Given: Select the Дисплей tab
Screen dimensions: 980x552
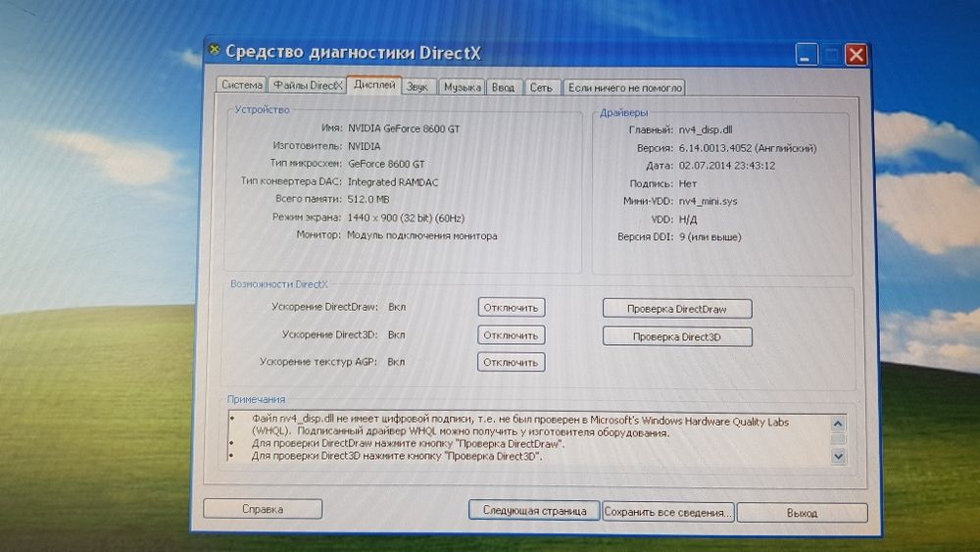Looking at the screenshot, I should 374,84.
